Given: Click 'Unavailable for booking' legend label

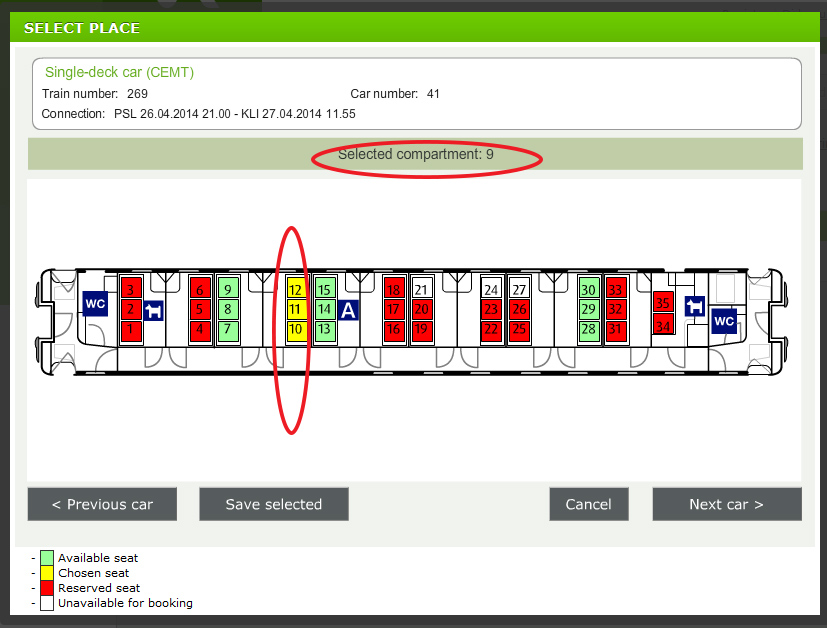Looking at the screenshot, I should click(126, 603).
